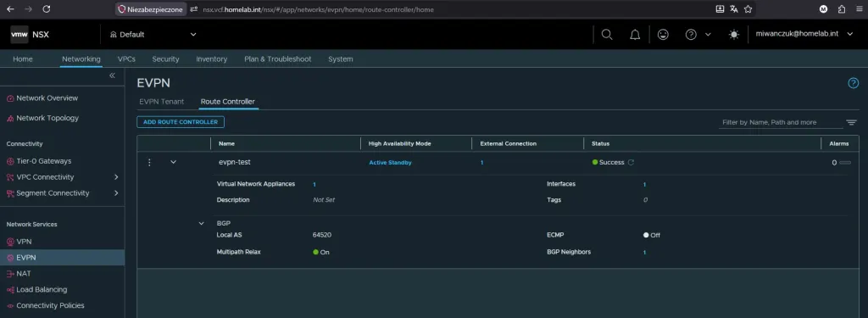
Task: Open filter options icon beside filter field
Action: (x=851, y=122)
